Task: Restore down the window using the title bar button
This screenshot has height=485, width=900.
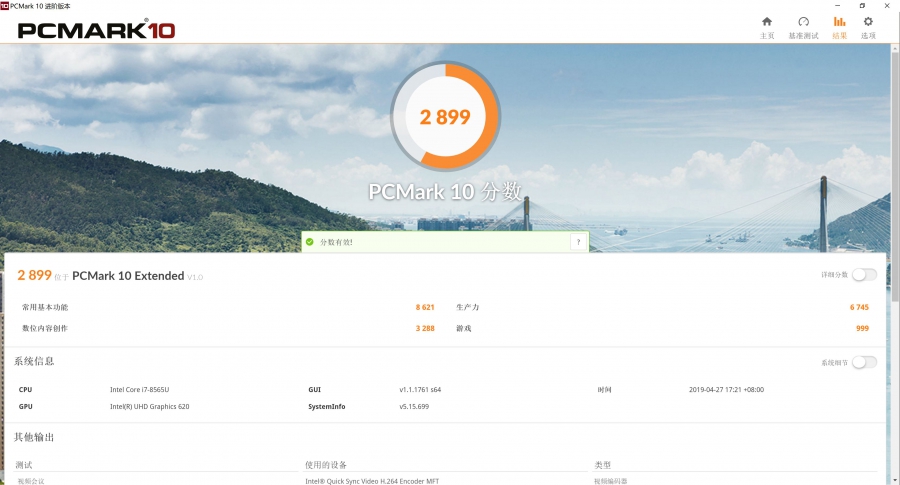Action: click(862, 5)
